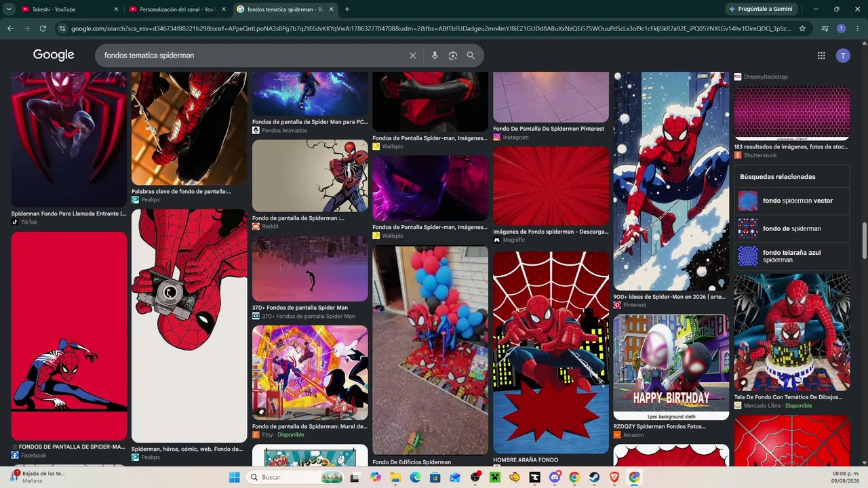This screenshot has width=868, height=488.
Task: Open Steam from the taskbar
Action: [595, 477]
